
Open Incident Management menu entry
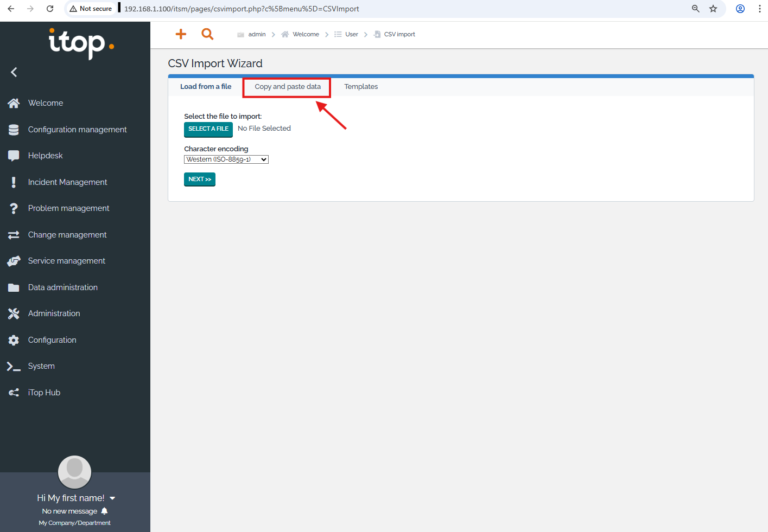click(x=68, y=182)
